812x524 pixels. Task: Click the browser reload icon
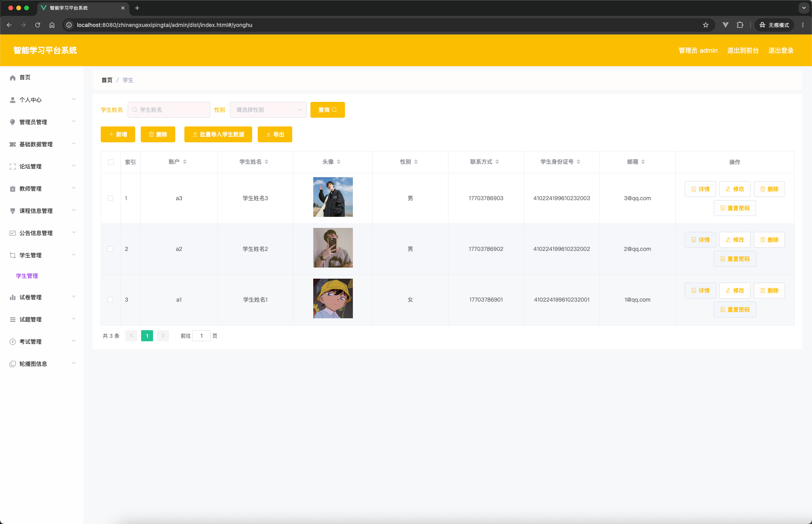(x=38, y=25)
